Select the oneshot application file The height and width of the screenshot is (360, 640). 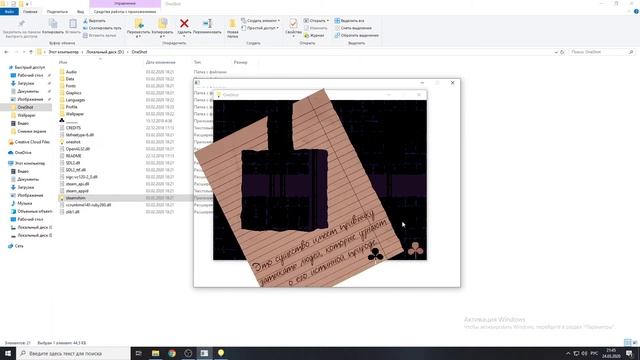tap(73, 142)
